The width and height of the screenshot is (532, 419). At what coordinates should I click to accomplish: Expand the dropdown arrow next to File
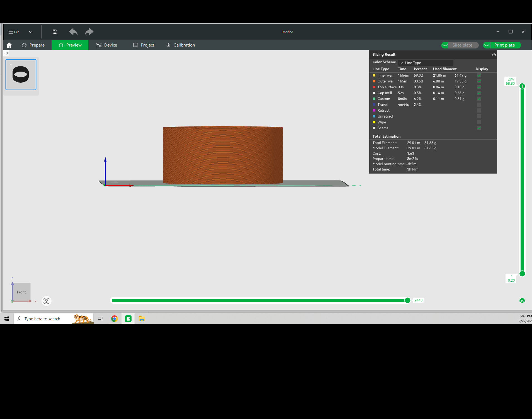point(31,32)
